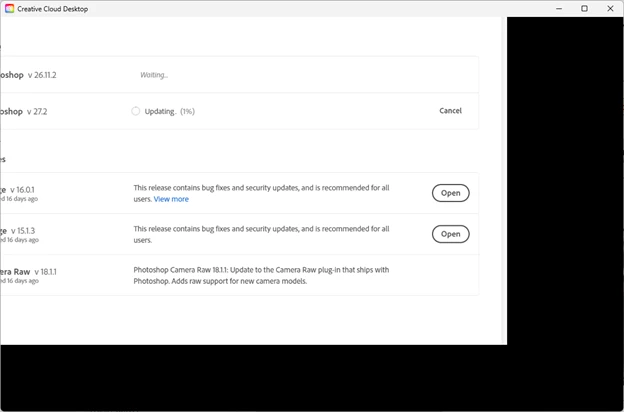
Task: Click the Photoshop Camera Raw 18.1.1 description
Action: (x=261, y=275)
